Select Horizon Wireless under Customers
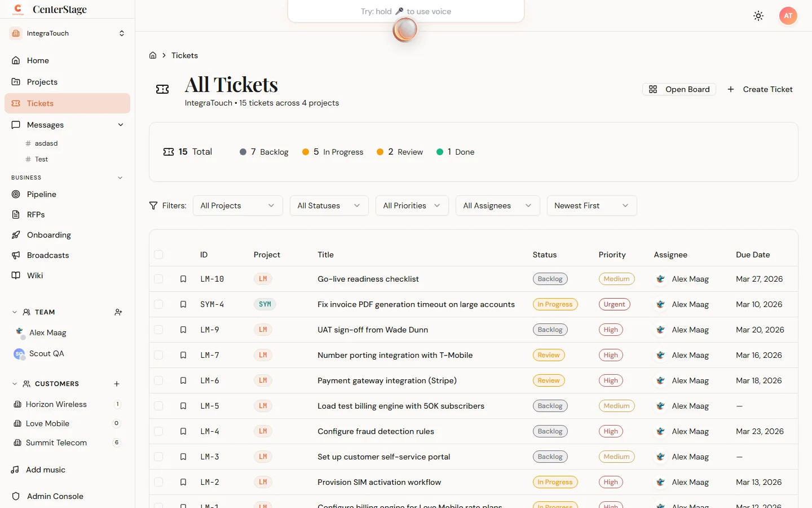The image size is (812, 508). point(56,404)
